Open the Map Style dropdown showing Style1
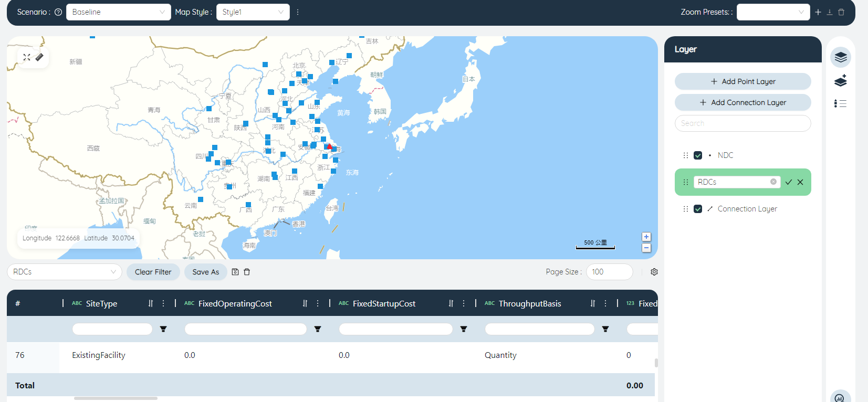 tap(253, 12)
